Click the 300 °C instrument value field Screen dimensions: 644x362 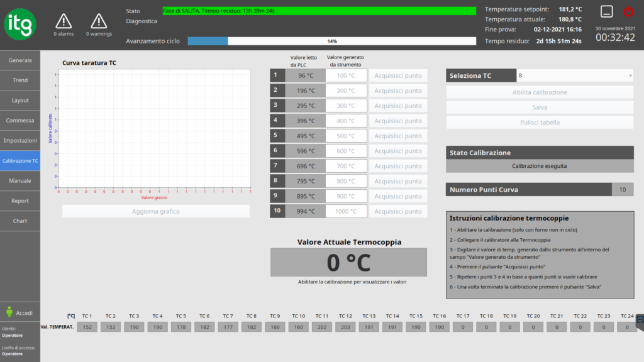(347, 106)
